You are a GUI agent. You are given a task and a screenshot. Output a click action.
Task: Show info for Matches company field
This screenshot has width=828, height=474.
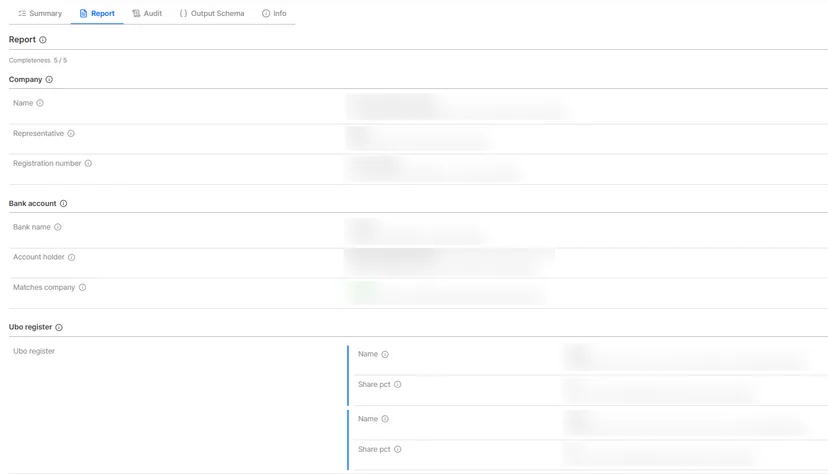(82, 288)
